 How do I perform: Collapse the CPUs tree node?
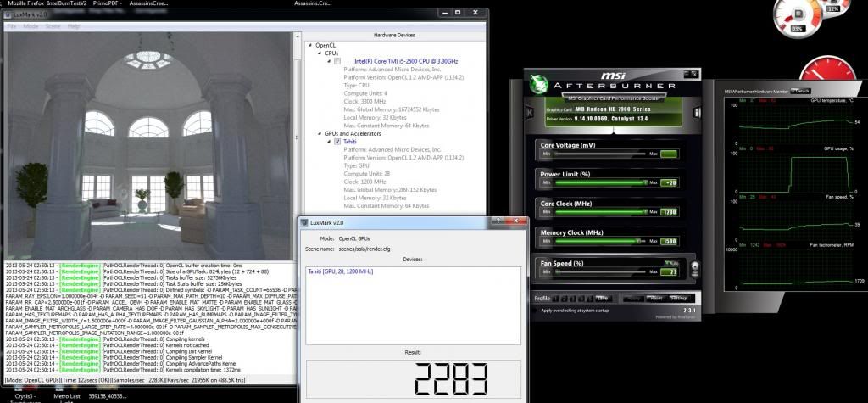[x=320, y=53]
